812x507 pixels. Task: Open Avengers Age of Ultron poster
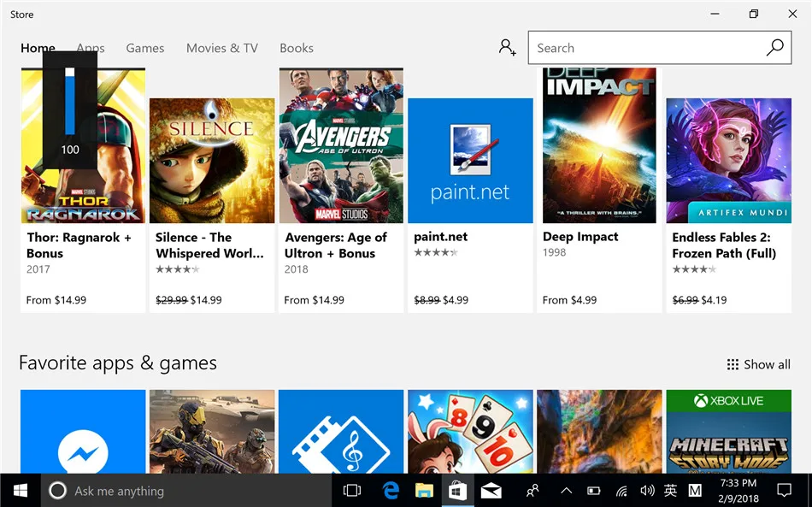click(341, 145)
